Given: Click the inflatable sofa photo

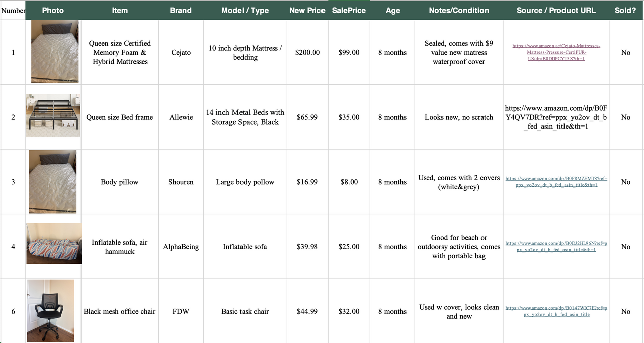Looking at the screenshot, I should (x=54, y=244).
